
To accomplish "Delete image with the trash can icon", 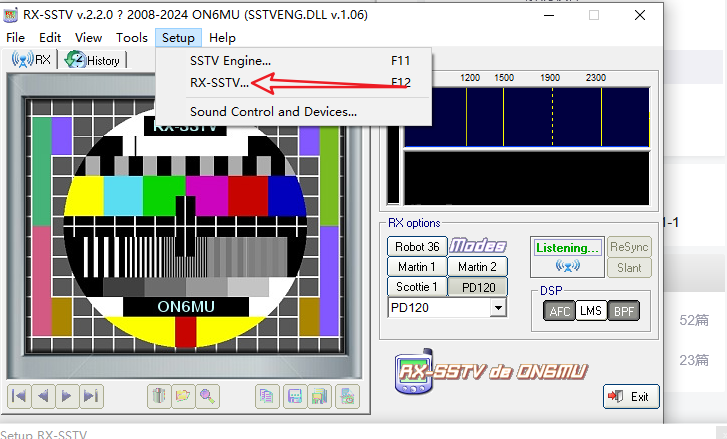I will pyautogui.click(x=159, y=396).
